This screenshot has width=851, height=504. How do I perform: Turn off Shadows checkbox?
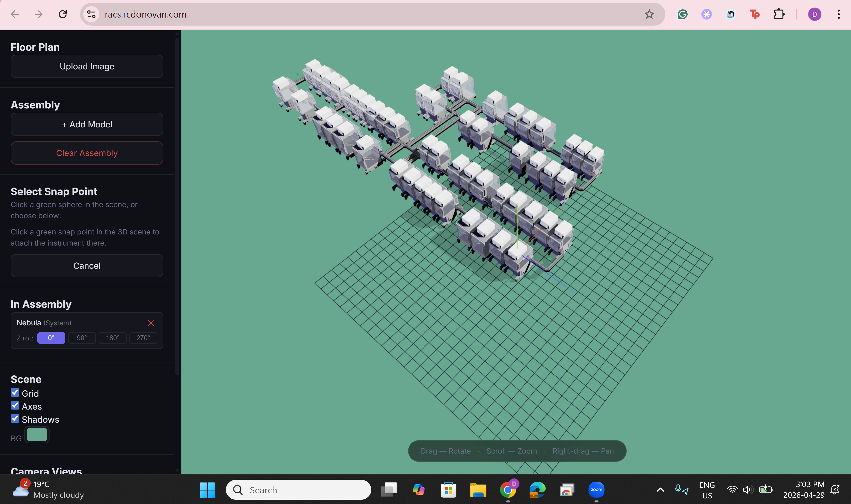click(15, 418)
